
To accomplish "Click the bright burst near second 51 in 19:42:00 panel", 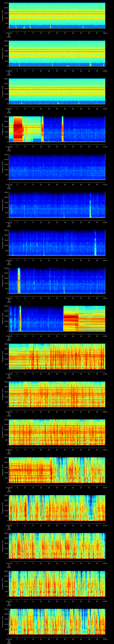I will coord(90,205).
